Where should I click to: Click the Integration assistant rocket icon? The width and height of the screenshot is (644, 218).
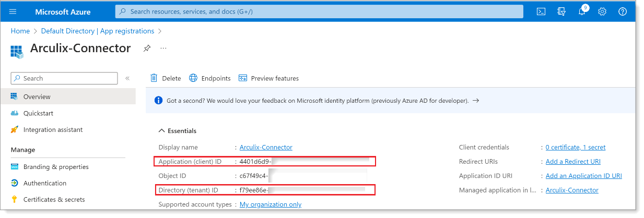14,129
